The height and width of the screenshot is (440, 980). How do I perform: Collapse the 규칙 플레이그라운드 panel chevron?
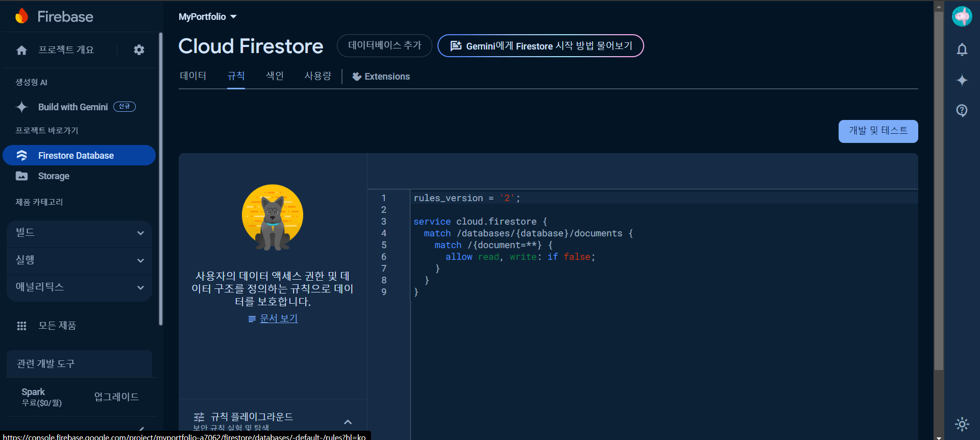[x=348, y=422]
